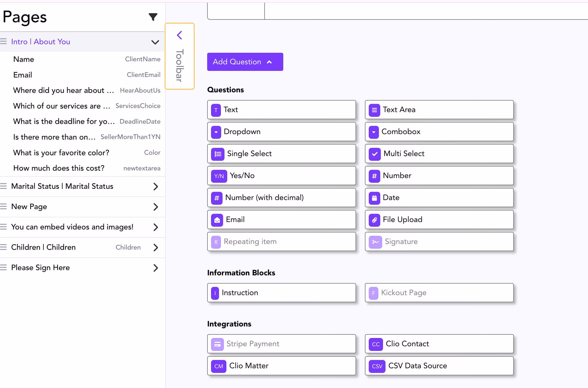Screen dimensions: 588x388
Task: Choose the File Upload type
Action: pos(439,220)
